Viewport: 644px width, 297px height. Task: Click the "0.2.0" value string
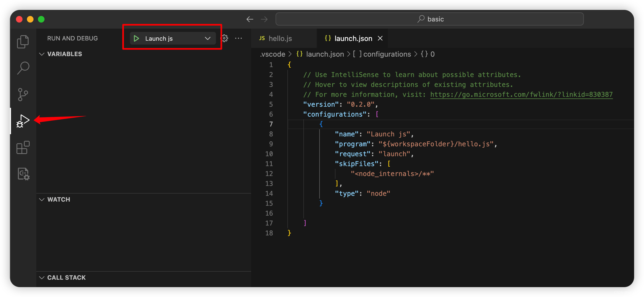[x=361, y=104]
